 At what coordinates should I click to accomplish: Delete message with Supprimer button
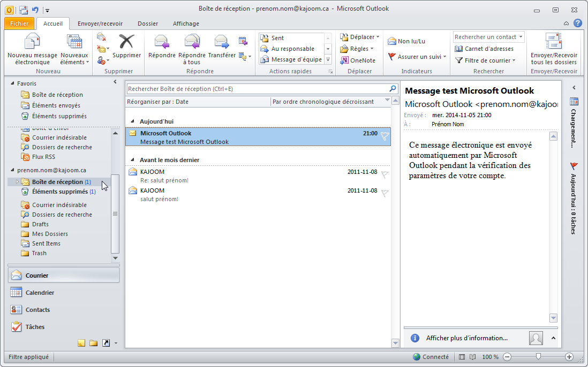(x=127, y=46)
